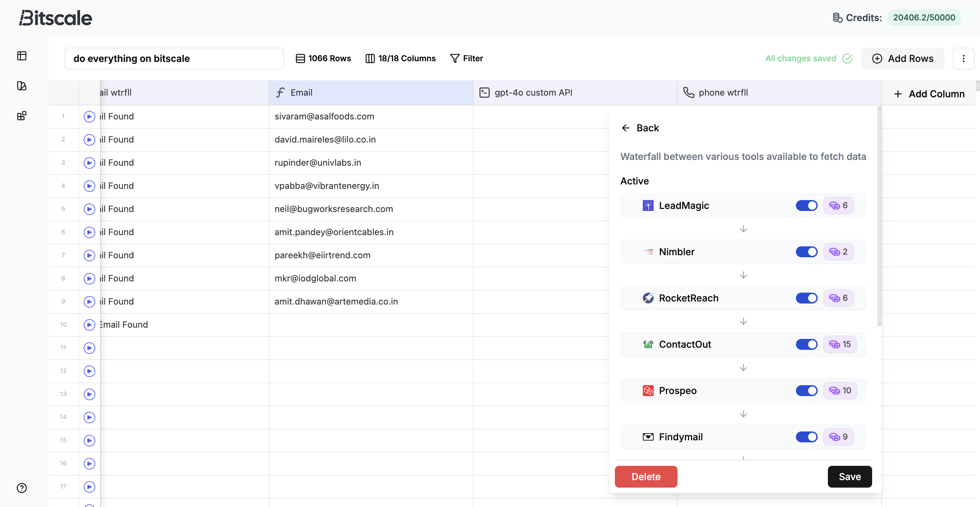Click Prospeo 10 credits badge

[x=839, y=391]
